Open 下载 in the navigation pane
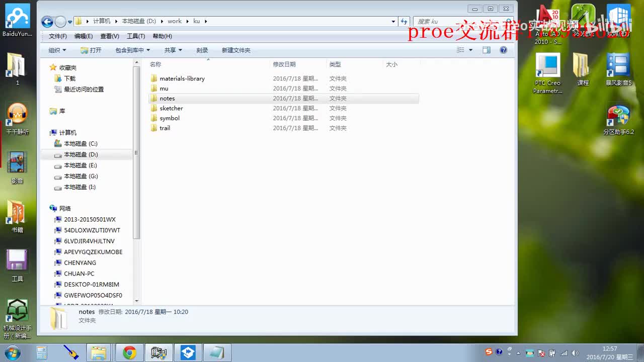Image resolution: width=644 pixels, height=362 pixels. 65,78
